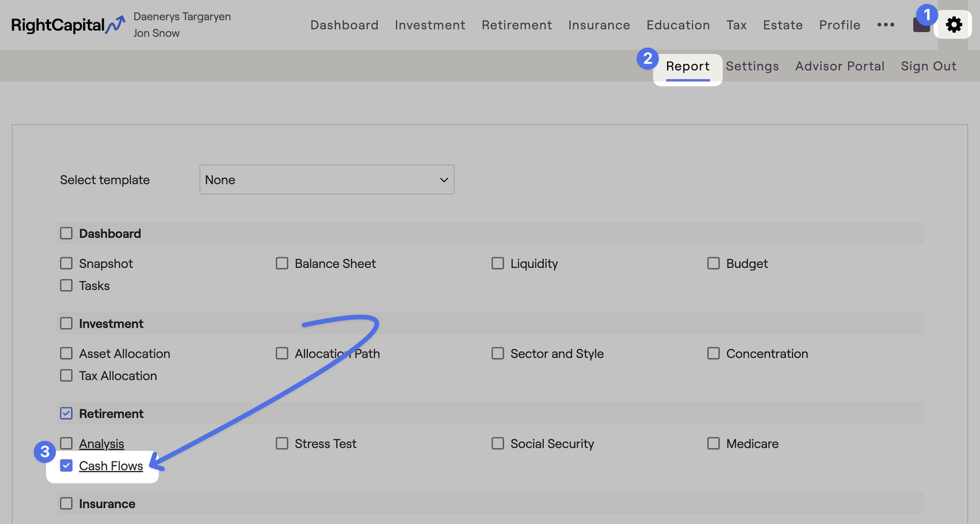Click Sign Out

[x=928, y=66]
